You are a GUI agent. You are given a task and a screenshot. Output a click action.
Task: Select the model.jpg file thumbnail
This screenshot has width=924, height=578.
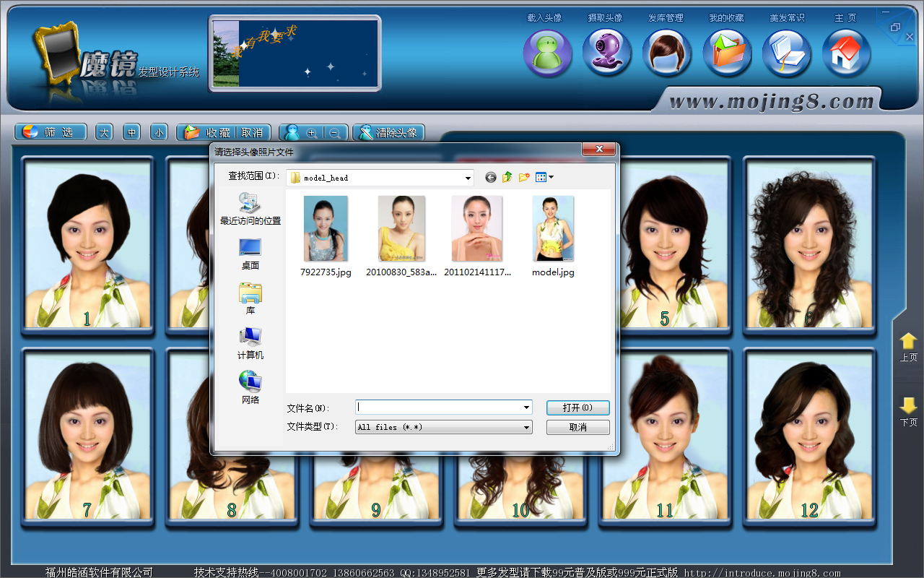[x=553, y=229]
